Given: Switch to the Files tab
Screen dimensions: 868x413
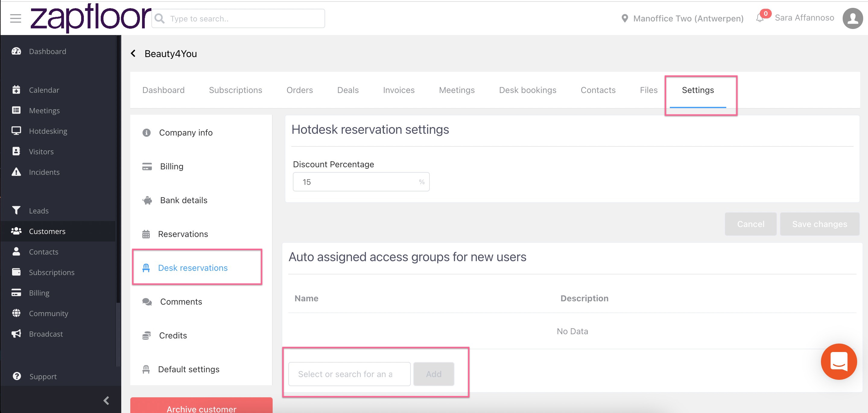Looking at the screenshot, I should pos(649,90).
